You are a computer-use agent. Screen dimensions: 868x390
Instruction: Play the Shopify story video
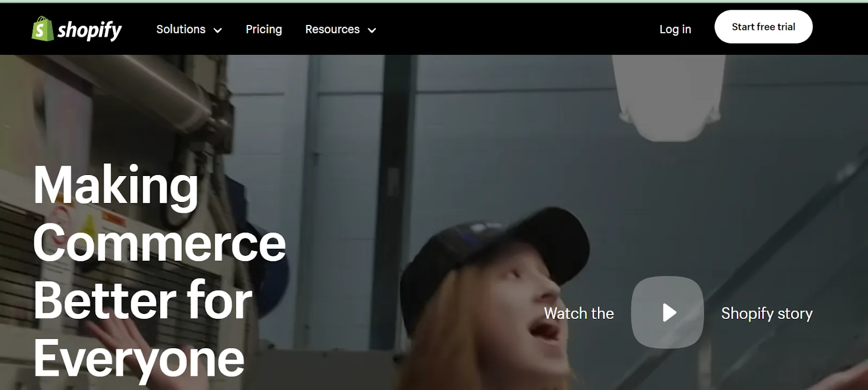[667, 312]
